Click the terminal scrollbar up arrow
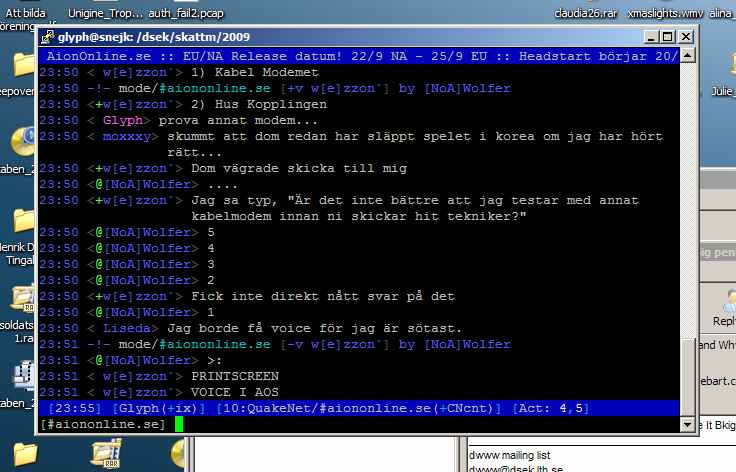 [687, 56]
